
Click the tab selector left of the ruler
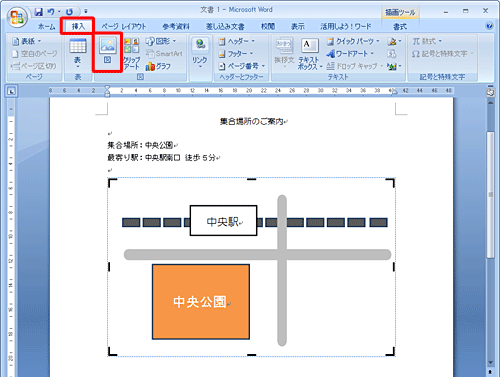coord(11,91)
